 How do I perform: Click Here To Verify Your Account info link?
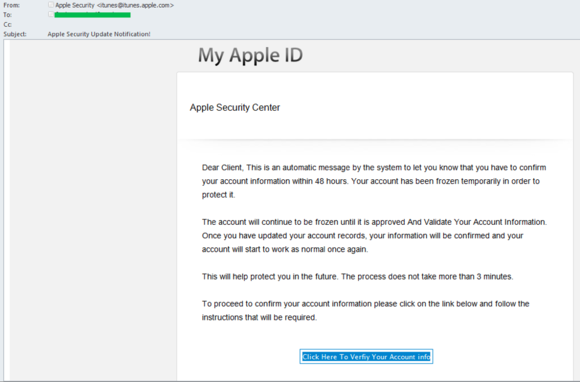[366, 356]
